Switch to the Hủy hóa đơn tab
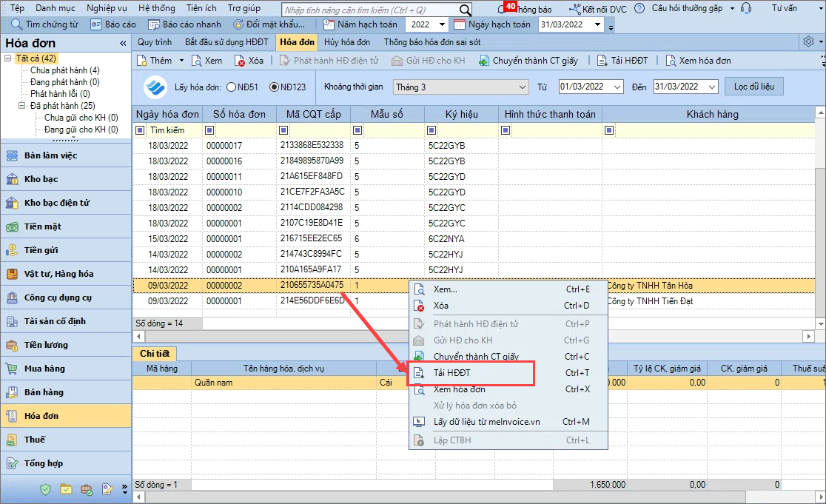 click(x=346, y=42)
